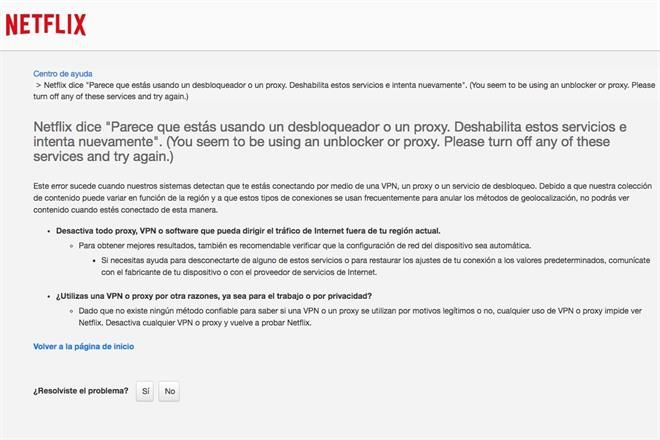Click the ¿Resolviste el problema? label
Screen dimensions: 660x440
coord(81,391)
